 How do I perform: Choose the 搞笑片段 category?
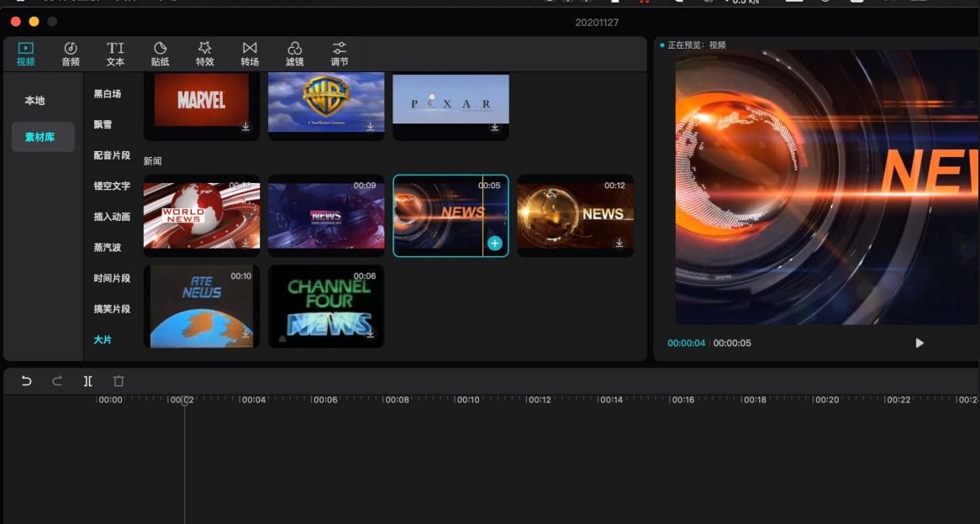pyautogui.click(x=112, y=308)
